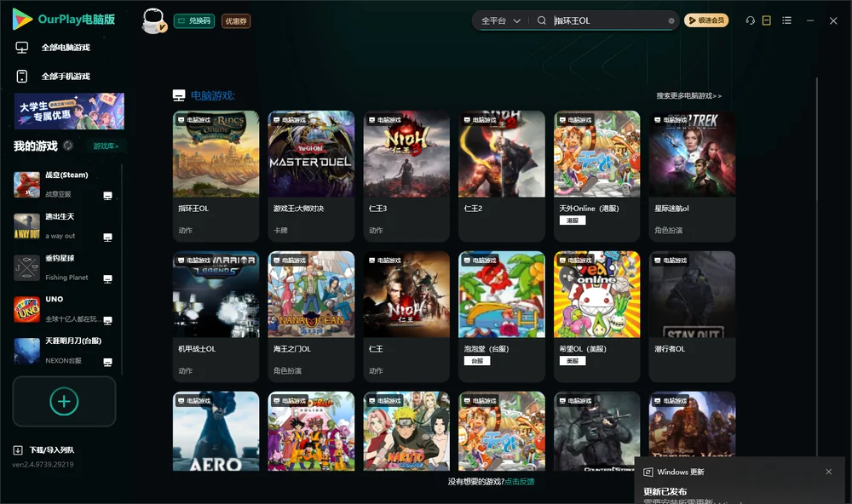Click in the search input field
852x504 pixels.
pyautogui.click(x=608, y=20)
